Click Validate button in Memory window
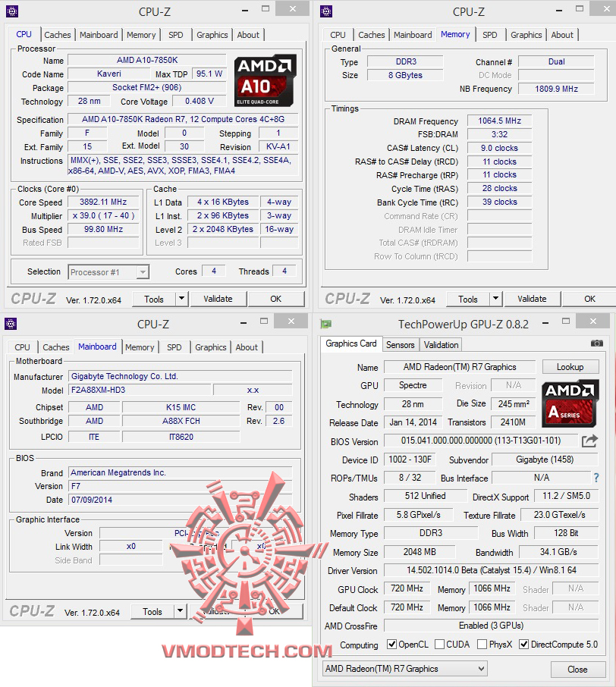Image resolution: width=616 pixels, height=687 pixels. [x=532, y=299]
